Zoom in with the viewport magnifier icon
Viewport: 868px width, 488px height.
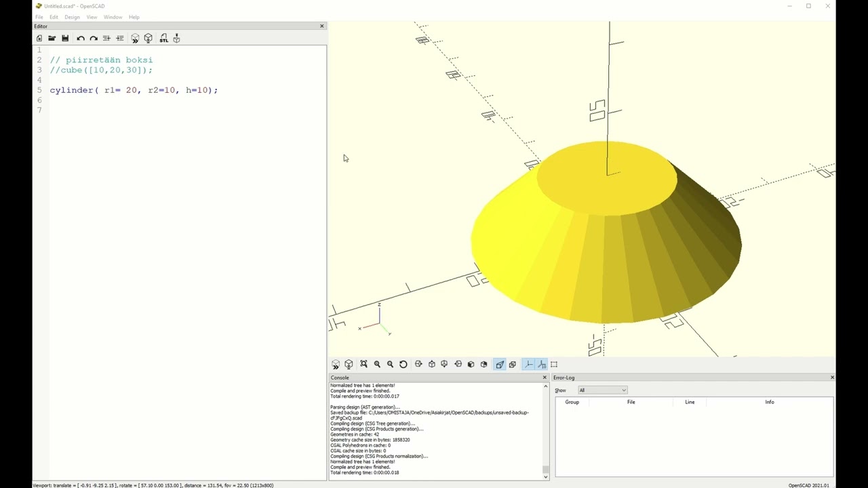377,365
